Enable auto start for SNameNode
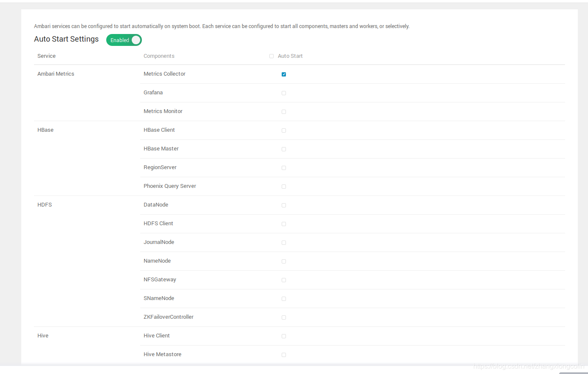588x374 pixels. coord(284,299)
